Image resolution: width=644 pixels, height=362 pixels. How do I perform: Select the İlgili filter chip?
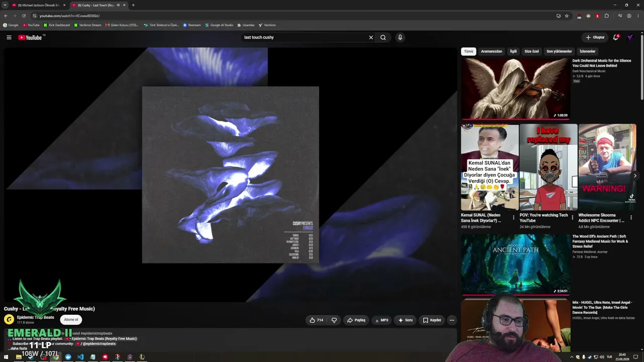[x=513, y=51]
